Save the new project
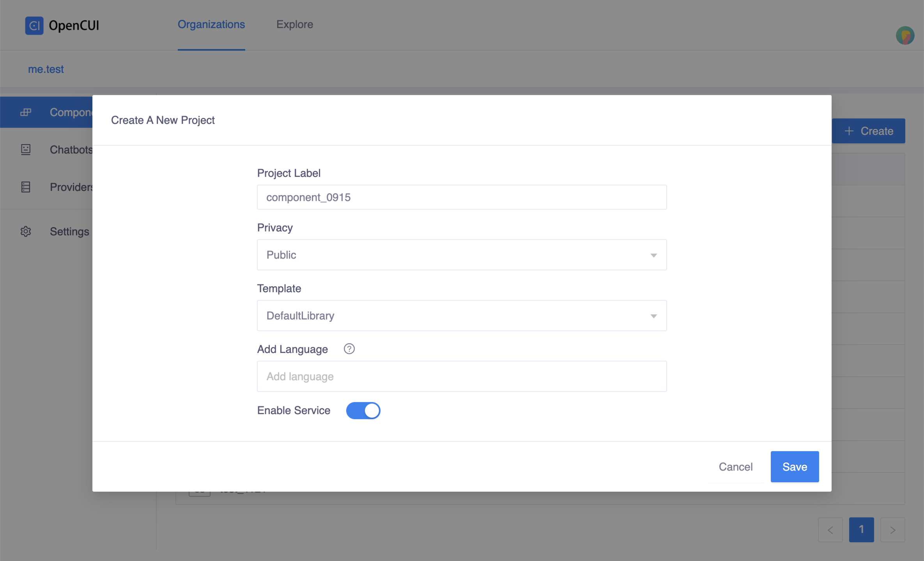 (795, 466)
